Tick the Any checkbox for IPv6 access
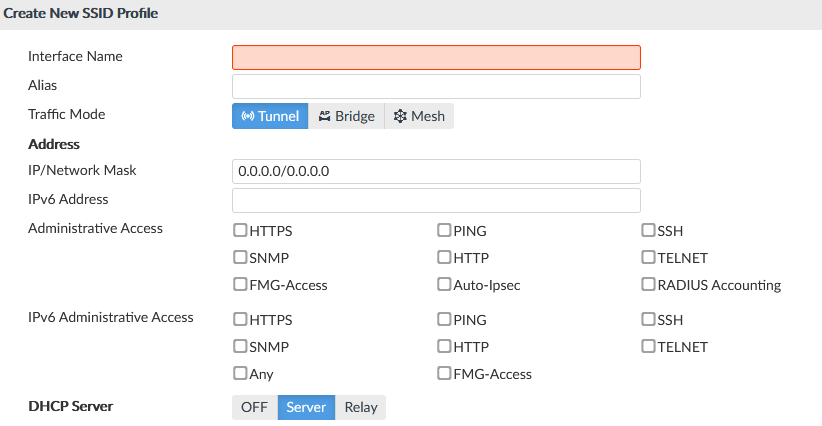 tap(240, 373)
